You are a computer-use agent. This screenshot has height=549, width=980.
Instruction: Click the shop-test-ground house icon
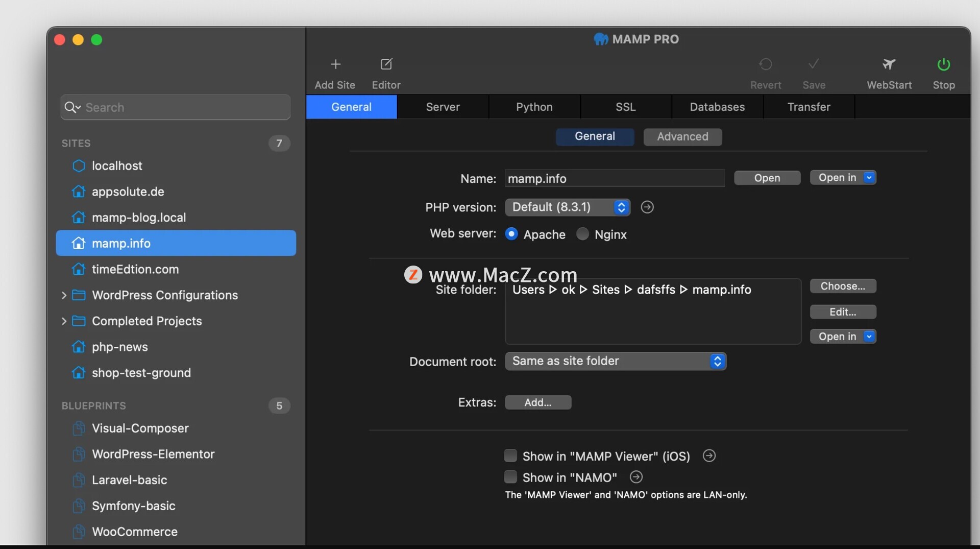click(x=79, y=373)
